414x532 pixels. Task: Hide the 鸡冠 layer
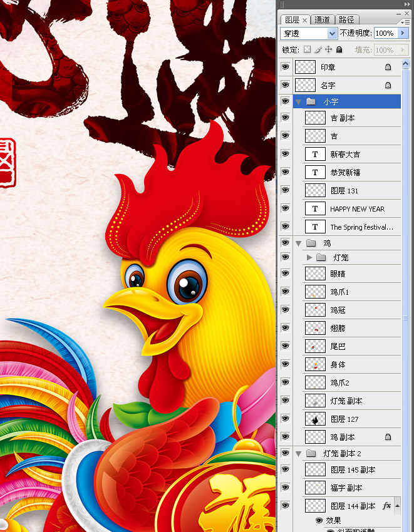285,310
